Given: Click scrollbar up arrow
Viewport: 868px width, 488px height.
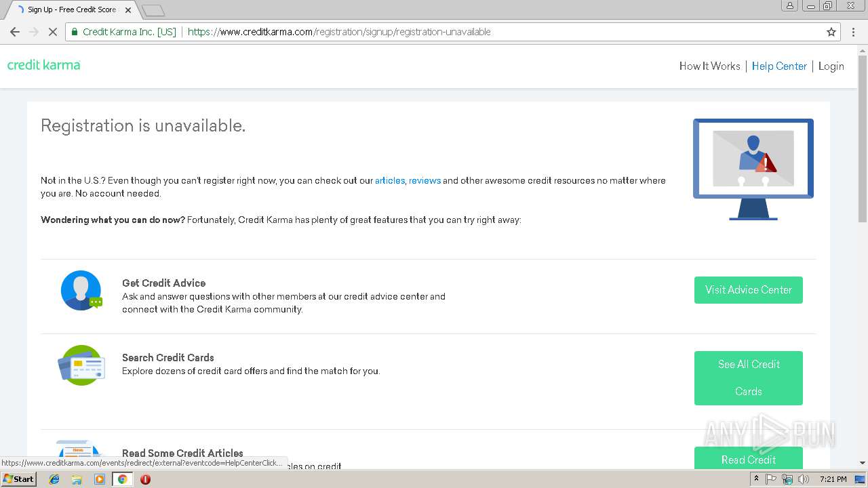Looking at the screenshot, I should click(x=863, y=50).
